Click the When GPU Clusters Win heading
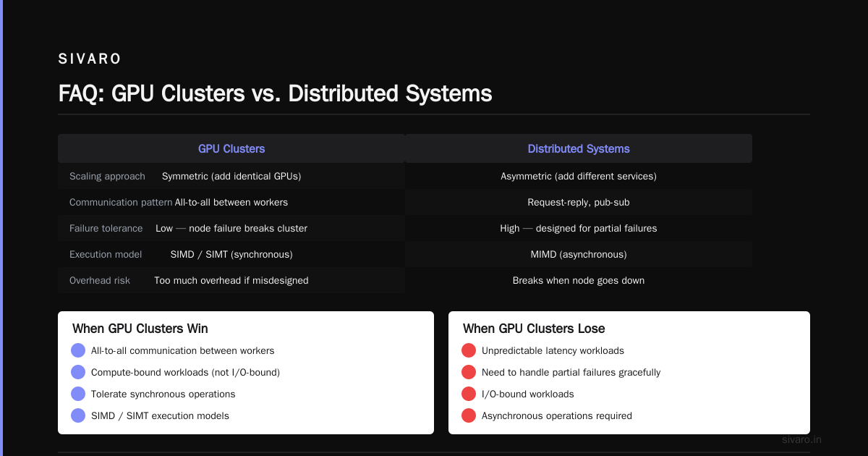The height and width of the screenshot is (456, 868). pos(140,329)
